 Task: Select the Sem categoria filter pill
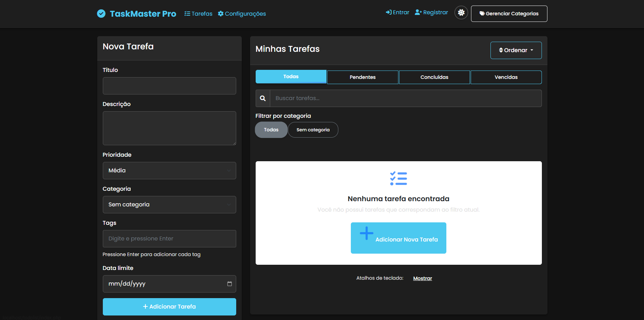point(313,130)
